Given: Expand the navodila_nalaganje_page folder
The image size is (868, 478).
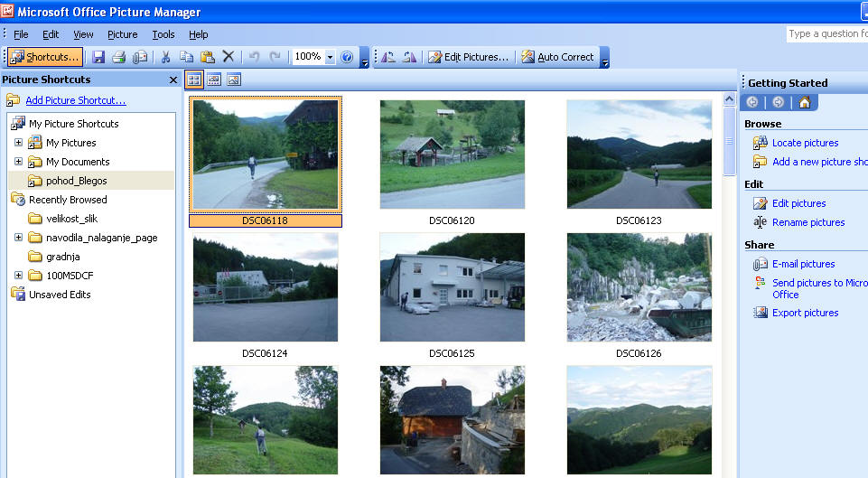Looking at the screenshot, I should click(x=18, y=237).
